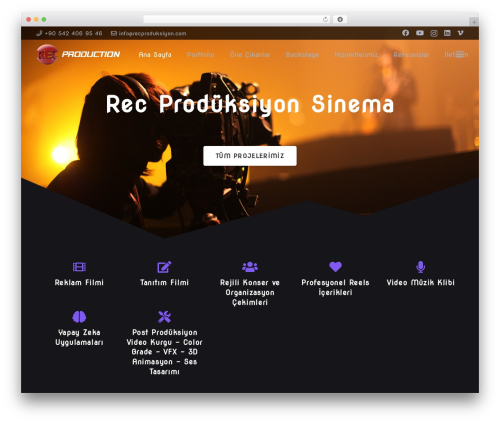Click the Video Müzik Klibi title
This screenshot has height=423, width=500.
421,282
